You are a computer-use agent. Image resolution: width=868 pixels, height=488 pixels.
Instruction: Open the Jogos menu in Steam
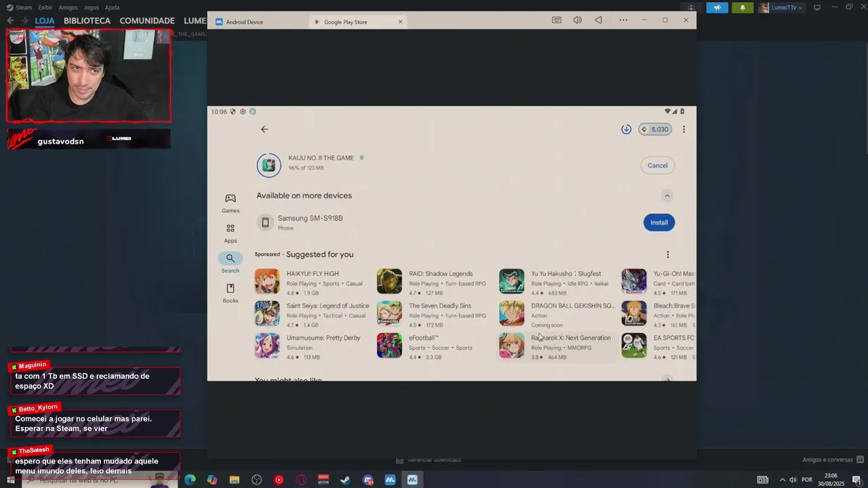91,7
